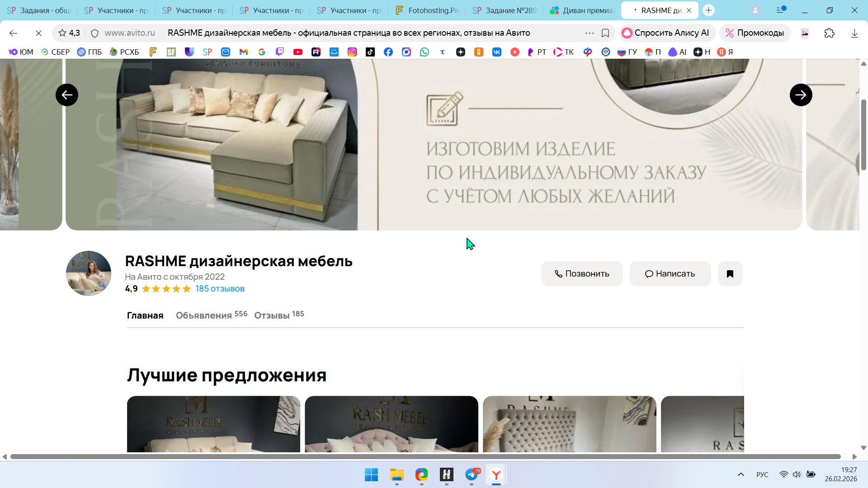Open the YouTube bookmark icon
Viewport: 868px width, 488px height.
[x=297, y=52]
